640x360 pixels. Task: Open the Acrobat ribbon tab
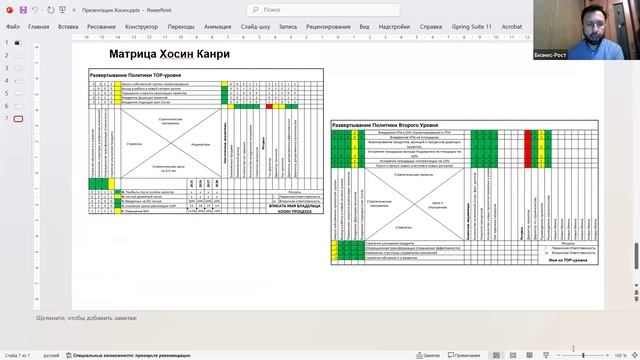click(511, 27)
